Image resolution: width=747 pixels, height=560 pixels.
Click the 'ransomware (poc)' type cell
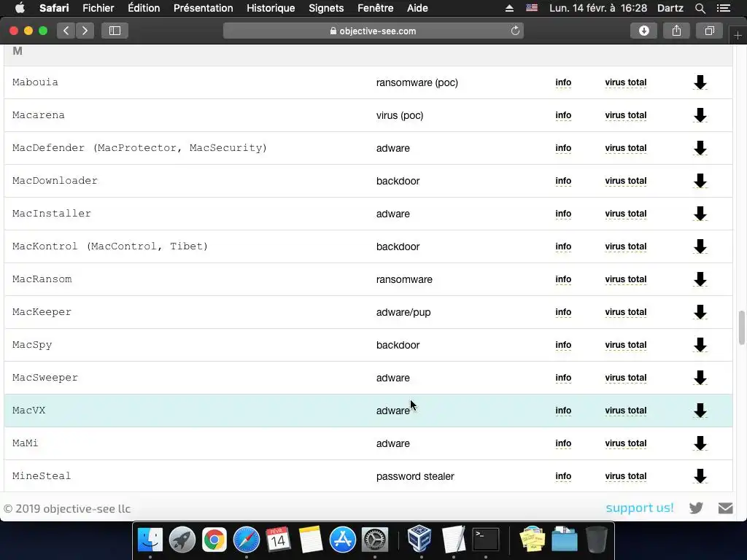[417, 83]
